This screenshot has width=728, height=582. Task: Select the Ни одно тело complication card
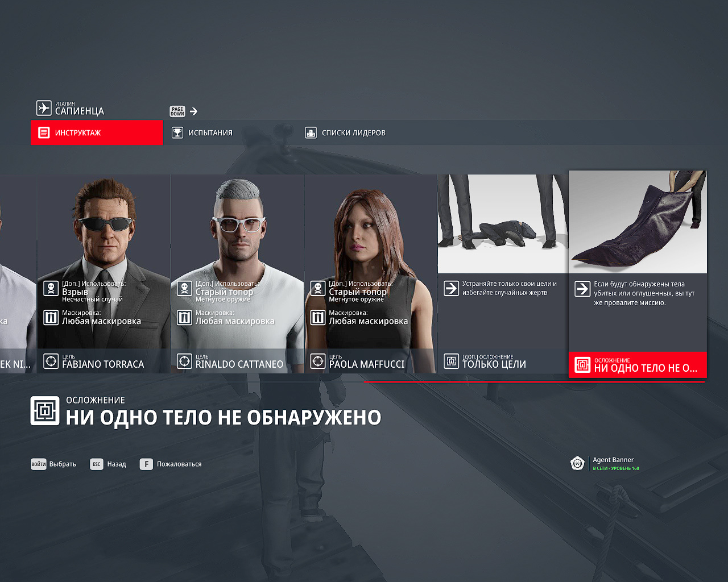coord(638,274)
